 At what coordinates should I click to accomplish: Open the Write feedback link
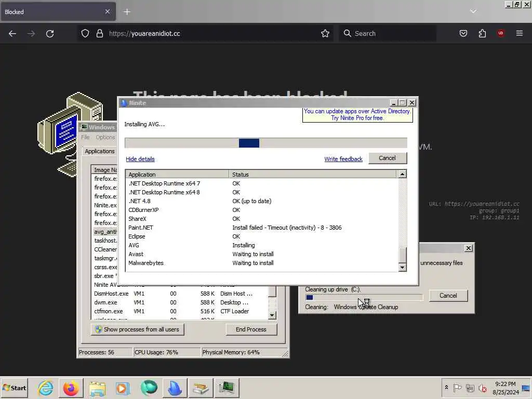pyautogui.click(x=343, y=159)
